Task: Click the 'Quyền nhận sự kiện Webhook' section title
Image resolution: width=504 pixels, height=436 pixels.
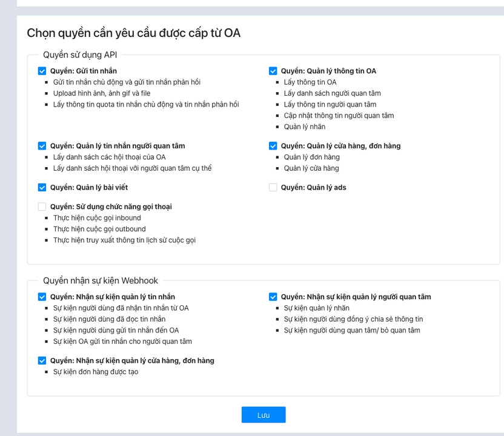Action: [x=100, y=280]
